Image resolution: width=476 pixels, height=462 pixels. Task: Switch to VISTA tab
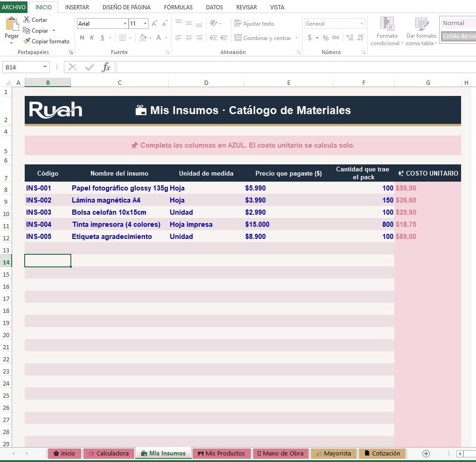click(x=277, y=7)
